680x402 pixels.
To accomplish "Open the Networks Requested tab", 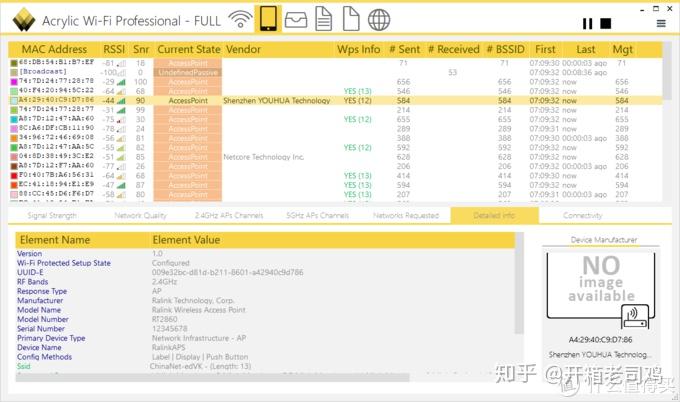I will click(x=406, y=216).
